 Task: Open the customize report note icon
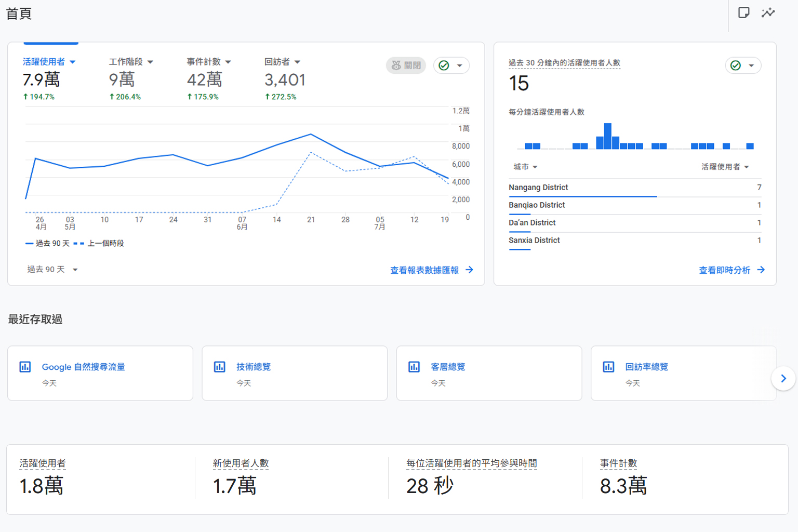[743, 12]
